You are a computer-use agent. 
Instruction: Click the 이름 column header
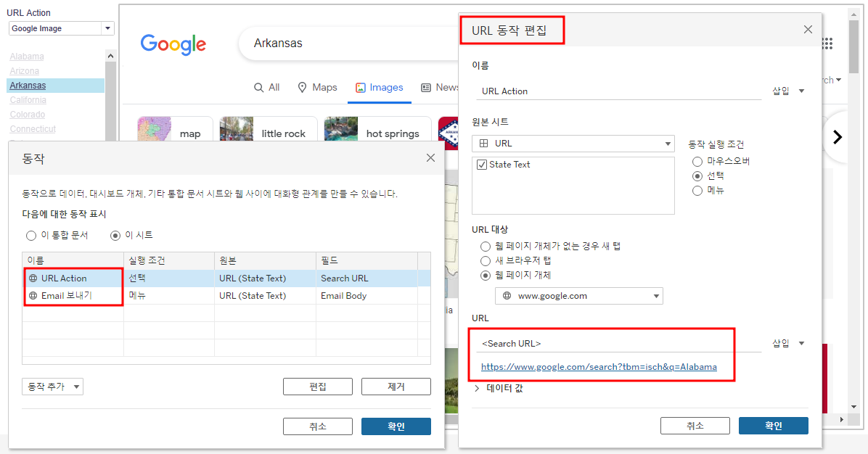tap(73, 260)
